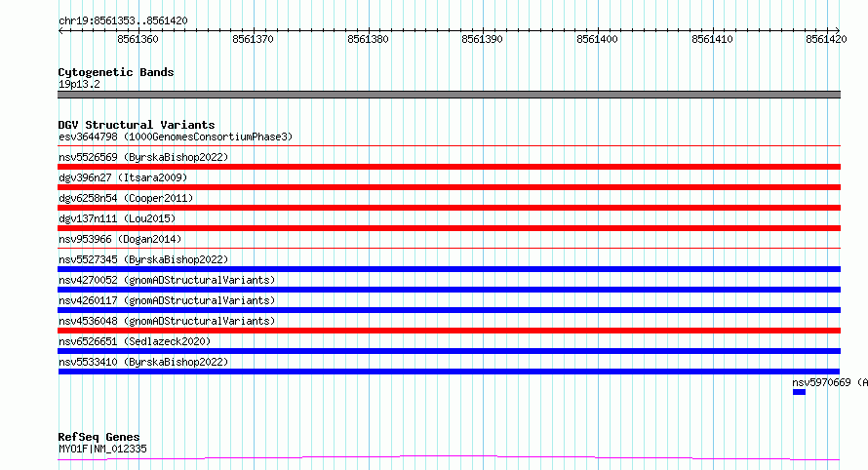Viewport: 868px width, 470px height.
Task: Click the gray 19p13.2 cytoband bar
Action: coord(449,95)
